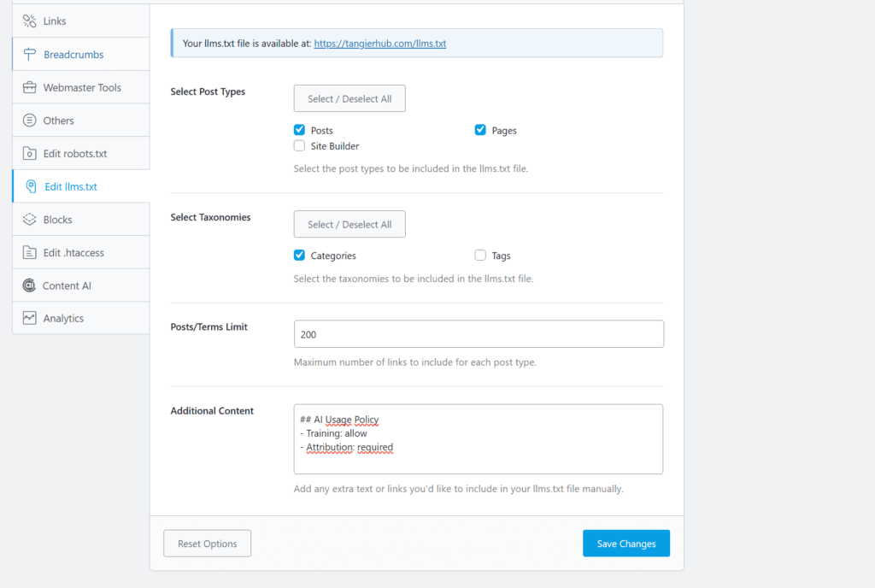Viewport: 875px width, 588px height.
Task: Focus the Posts/Terms Limit field
Action: point(479,334)
